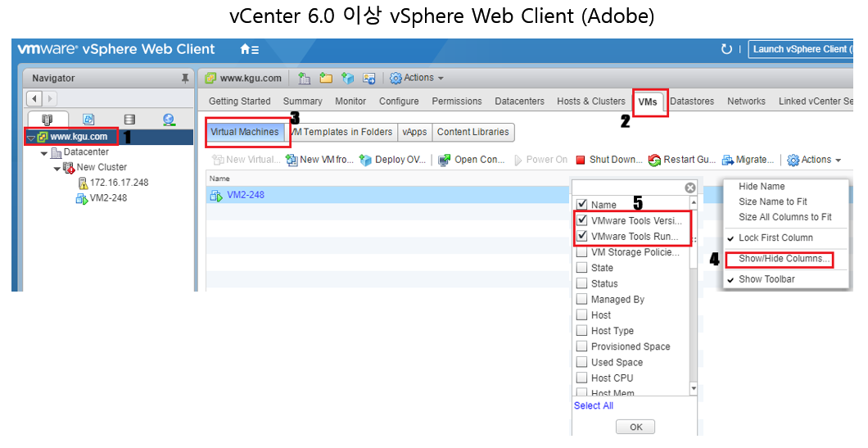
Task: Uncheck the Name column checkbox
Action: click(x=581, y=204)
